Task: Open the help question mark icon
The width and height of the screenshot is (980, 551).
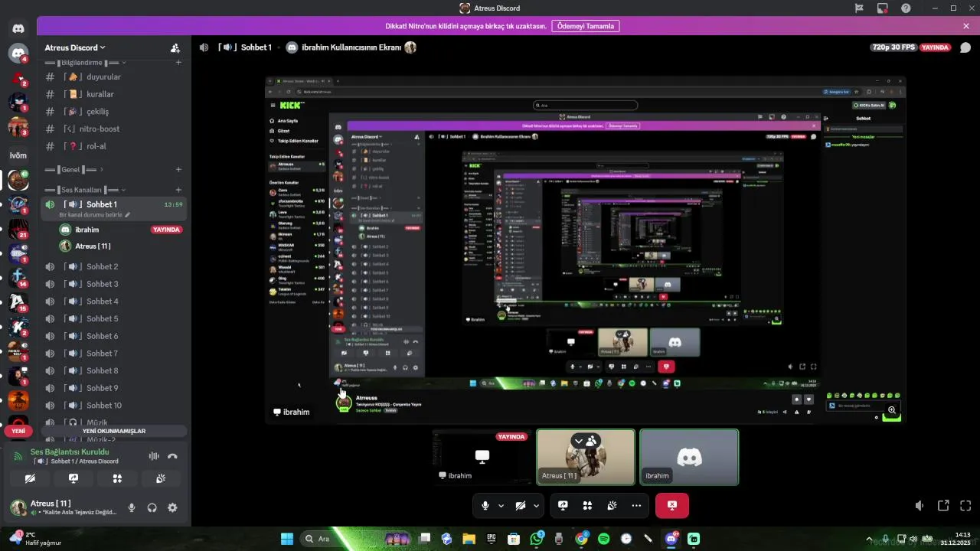Action: (906, 8)
